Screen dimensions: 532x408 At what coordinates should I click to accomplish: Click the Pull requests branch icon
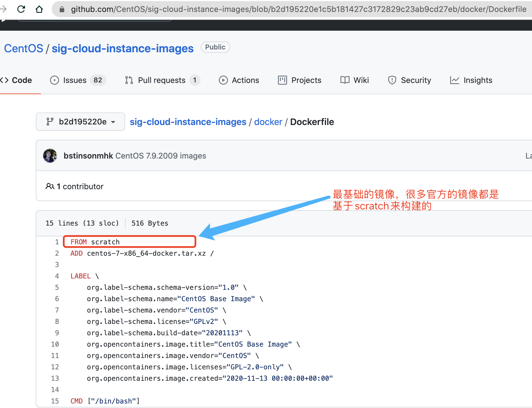[x=129, y=80]
